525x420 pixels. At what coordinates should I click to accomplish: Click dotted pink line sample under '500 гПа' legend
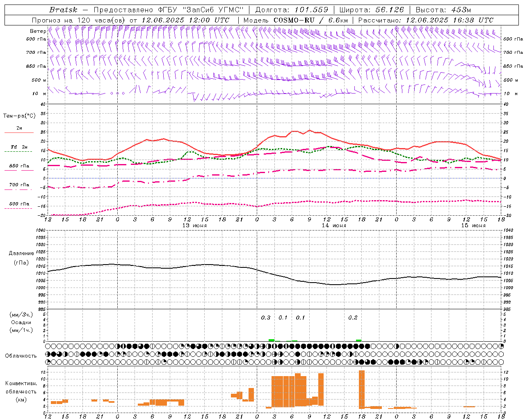(x=18, y=209)
